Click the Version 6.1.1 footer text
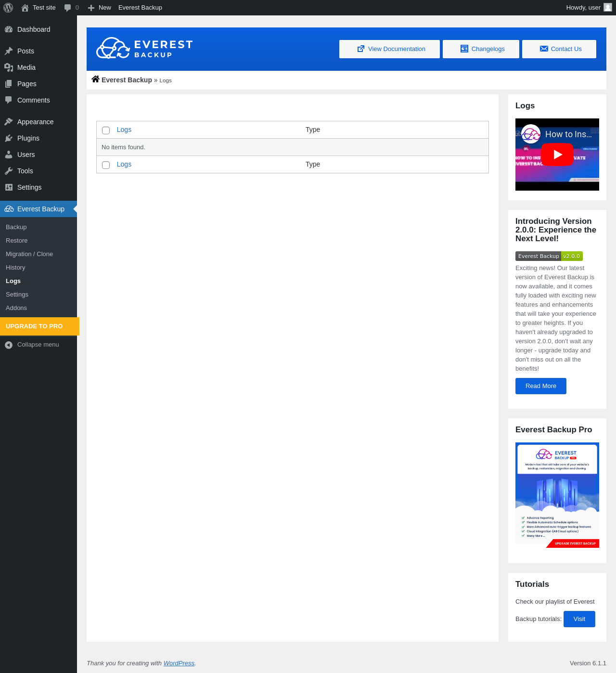 [x=588, y=663]
